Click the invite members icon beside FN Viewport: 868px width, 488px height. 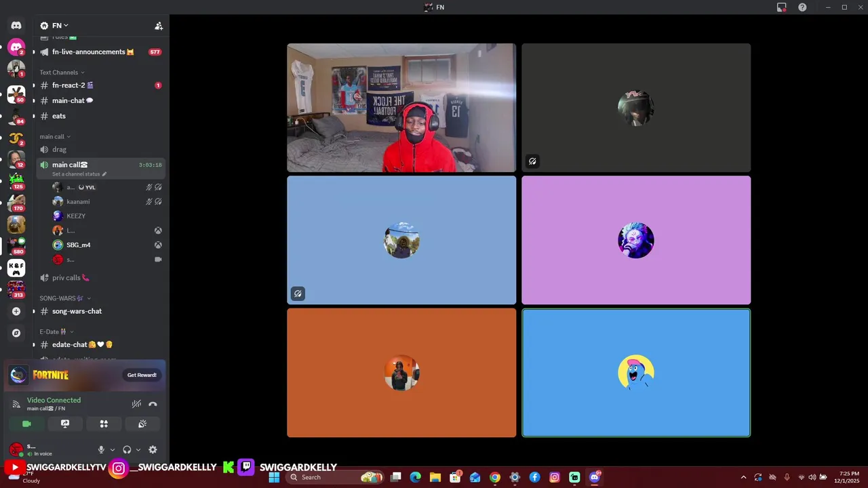(159, 26)
